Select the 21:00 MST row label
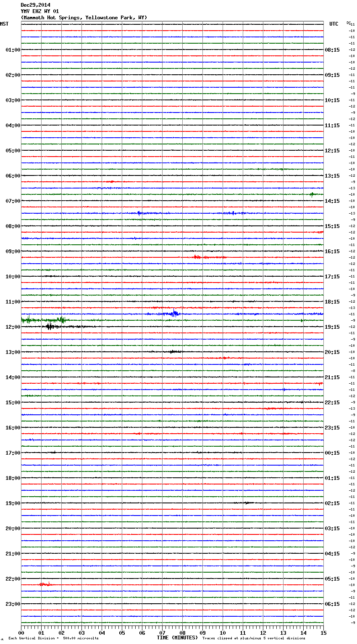This screenshot has width=357, height=644. pyautogui.click(x=13, y=554)
